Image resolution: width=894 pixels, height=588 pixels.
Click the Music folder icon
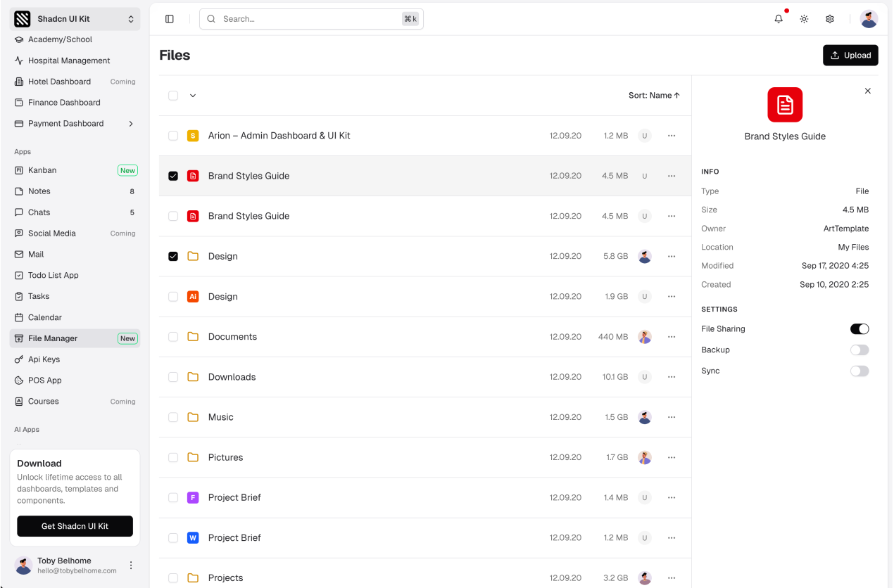click(x=193, y=417)
